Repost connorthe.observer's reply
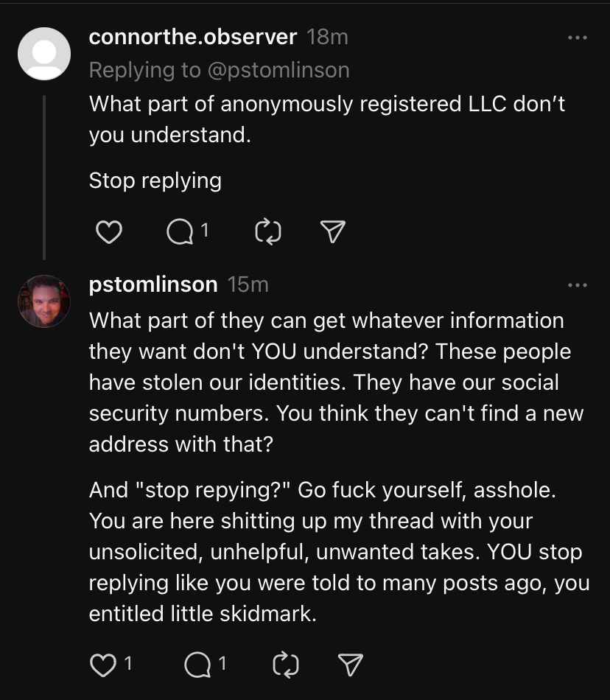The height and width of the screenshot is (700, 610). click(x=267, y=231)
